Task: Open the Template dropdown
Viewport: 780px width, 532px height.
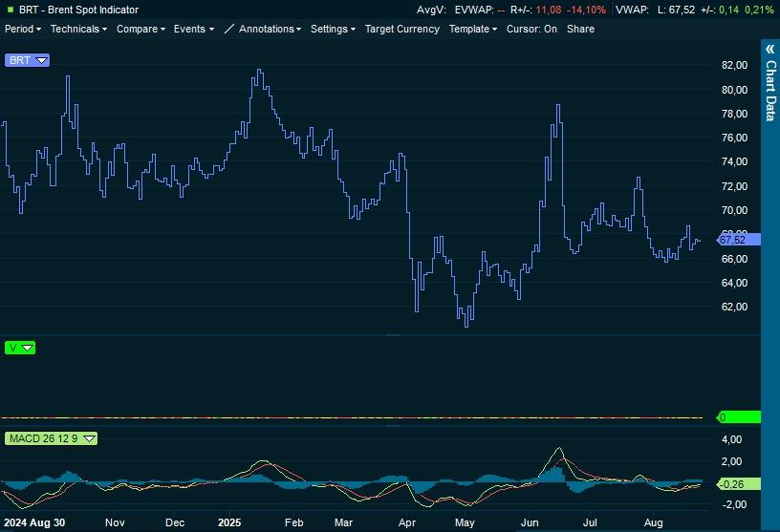Action: pyautogui.click(x=472, y=29)
